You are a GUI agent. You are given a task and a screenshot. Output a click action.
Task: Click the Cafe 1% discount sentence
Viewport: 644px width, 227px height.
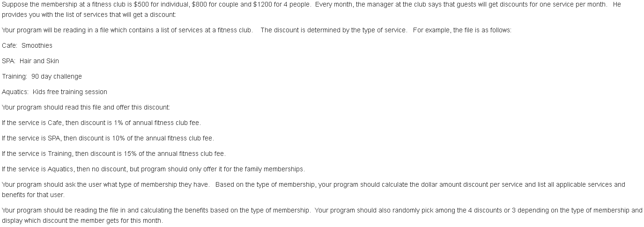[x=101, y=123]
